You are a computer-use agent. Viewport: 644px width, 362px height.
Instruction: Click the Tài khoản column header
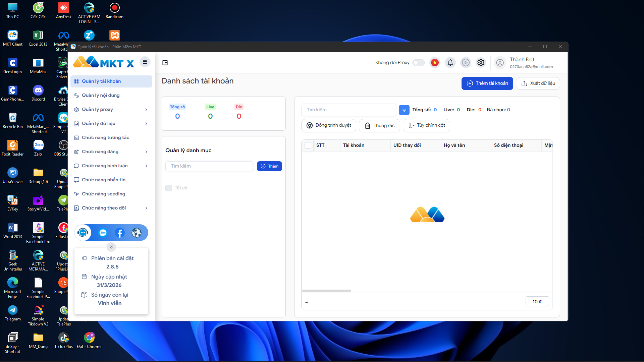[366, 145]
